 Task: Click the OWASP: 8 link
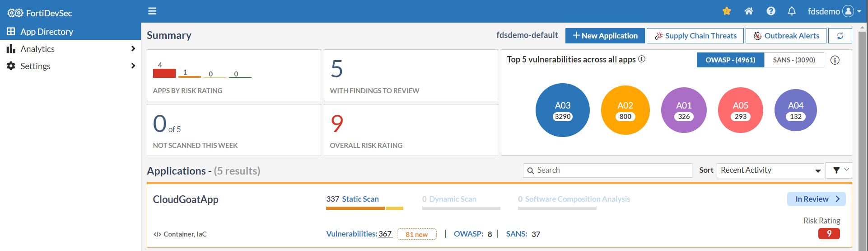(473, 234)
